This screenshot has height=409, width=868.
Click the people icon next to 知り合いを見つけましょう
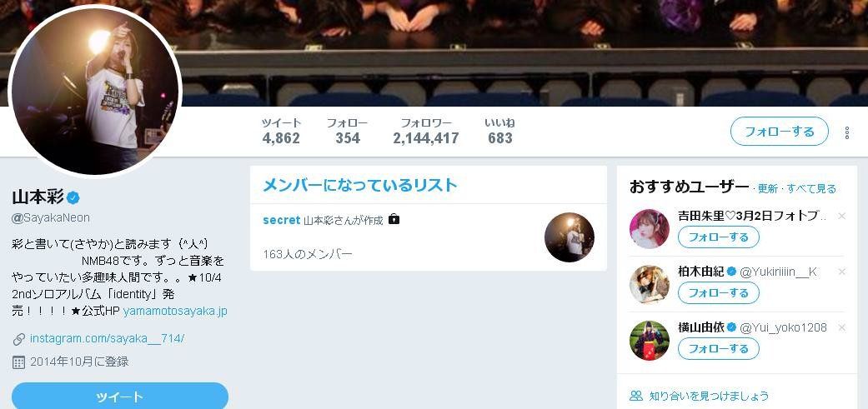coord(636,396)
